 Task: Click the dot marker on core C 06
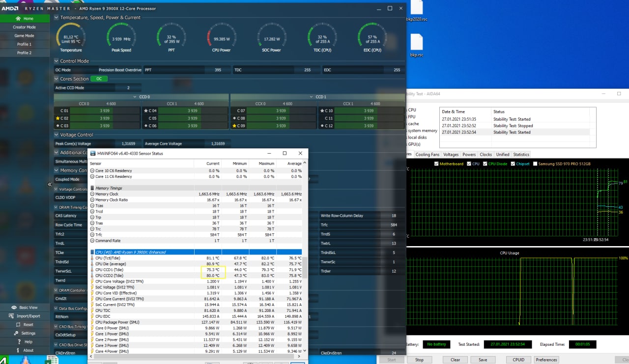(146, 126)
